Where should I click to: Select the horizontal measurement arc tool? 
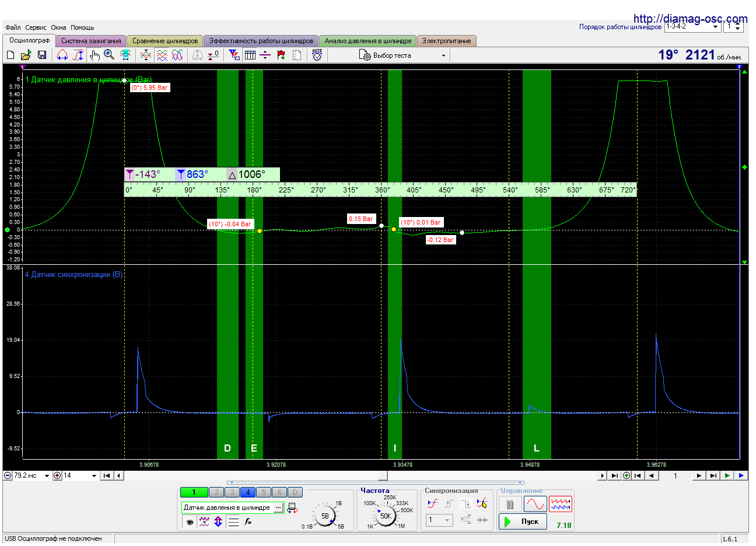pyautogui.click(x=62, y=55)
